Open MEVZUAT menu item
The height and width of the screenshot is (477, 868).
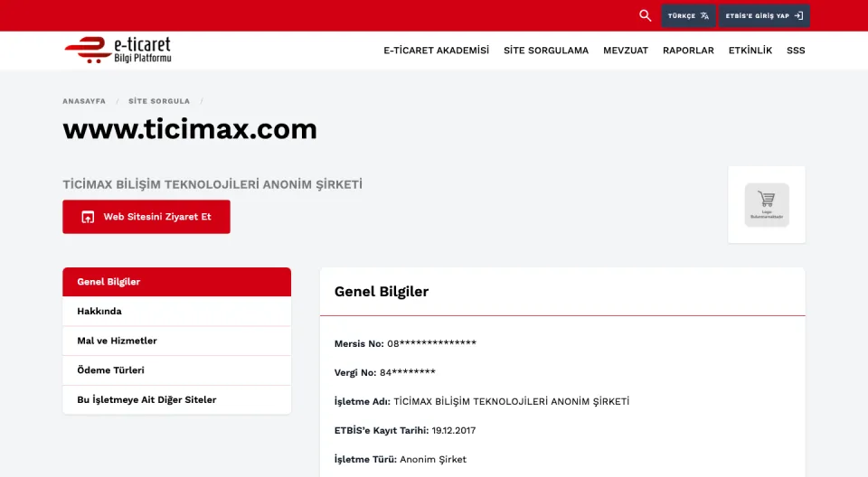pos(626,51)
